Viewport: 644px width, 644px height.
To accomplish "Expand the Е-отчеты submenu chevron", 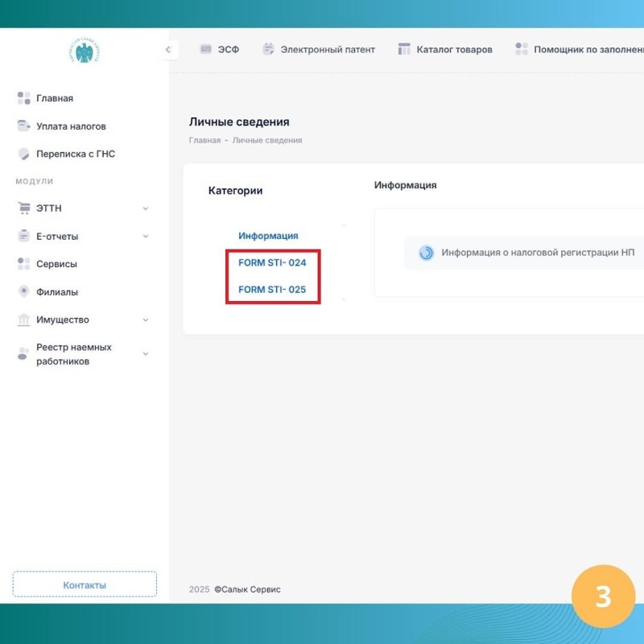I will point(146,237).
